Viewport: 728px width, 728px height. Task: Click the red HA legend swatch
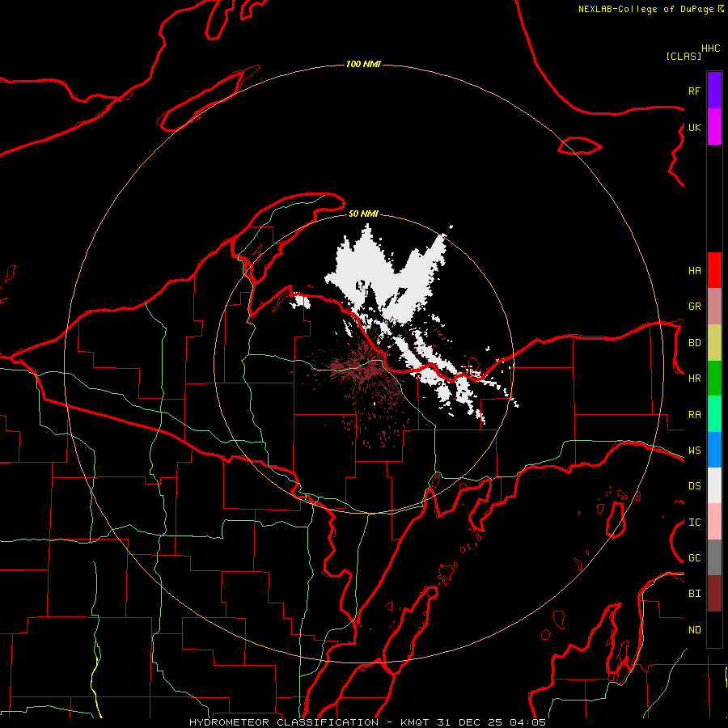click(x=714, y=270)
